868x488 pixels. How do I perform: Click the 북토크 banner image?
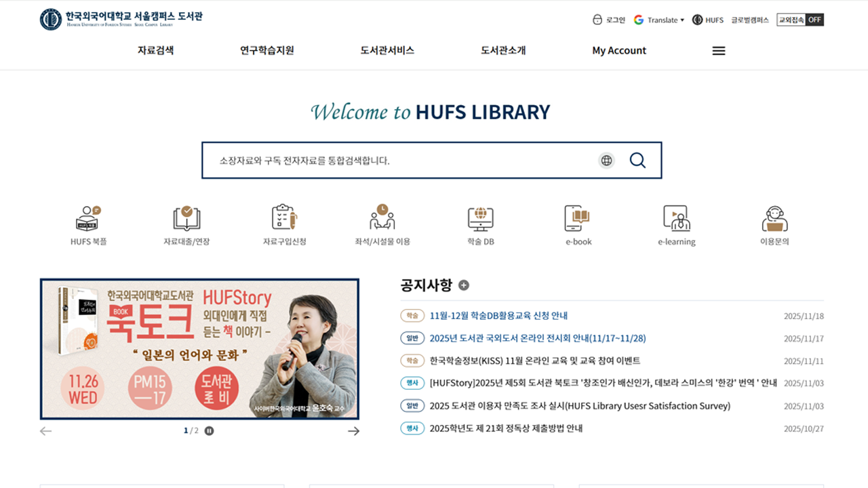pyautogui.click(x=199, y=349)
